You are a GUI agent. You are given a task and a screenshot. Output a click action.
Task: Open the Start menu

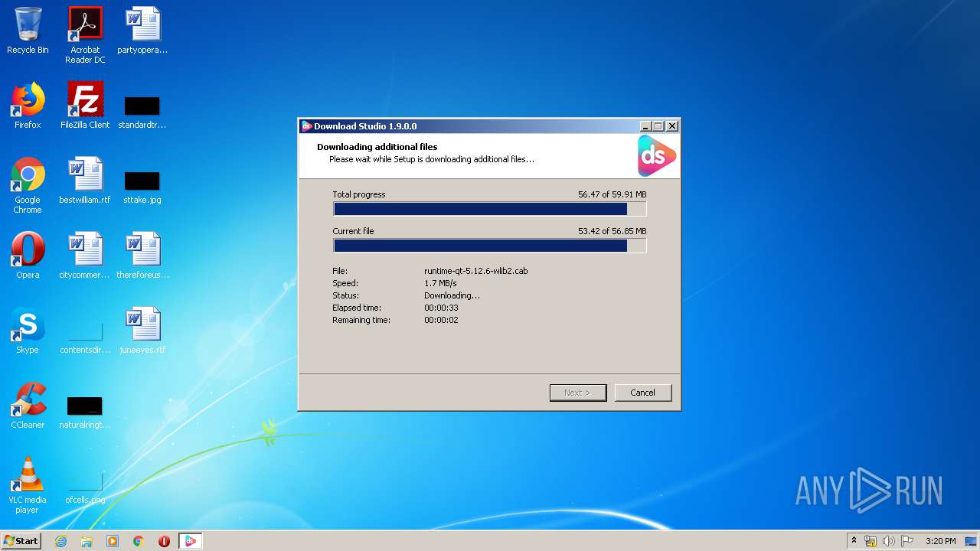click(21, 541)
